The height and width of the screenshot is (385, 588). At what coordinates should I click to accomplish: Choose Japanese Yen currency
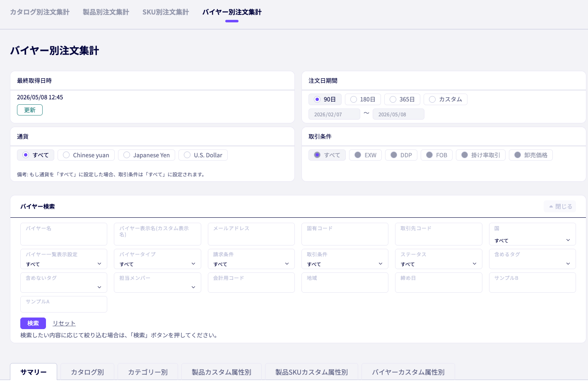tap(147, 155)
